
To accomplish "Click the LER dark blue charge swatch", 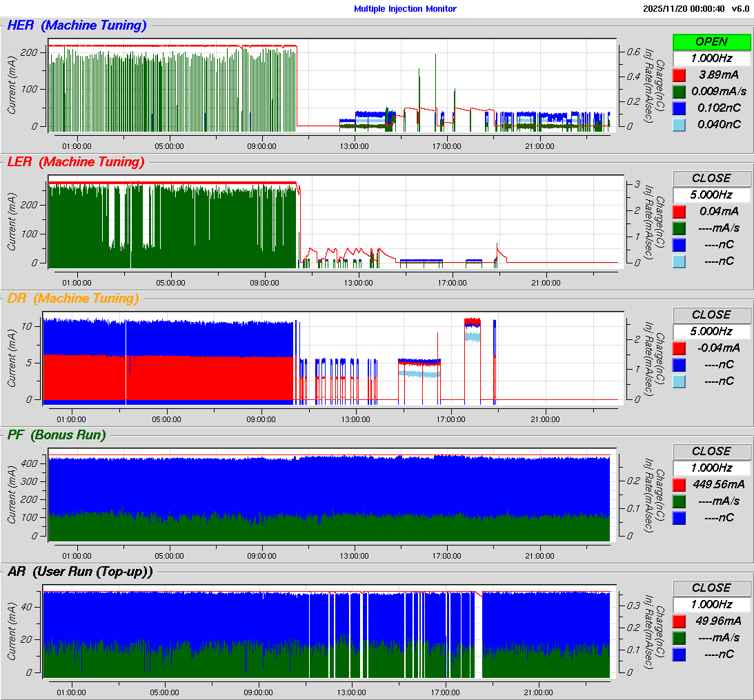I will click(679, 244).
